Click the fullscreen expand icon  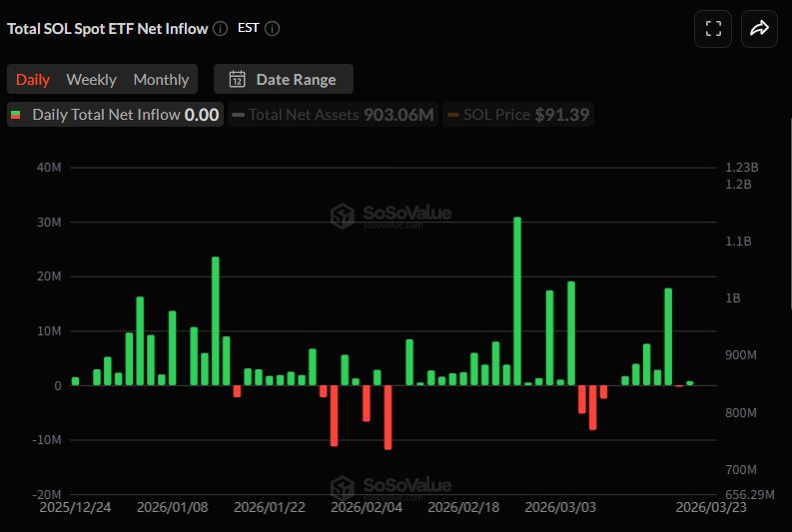(713, 29)
